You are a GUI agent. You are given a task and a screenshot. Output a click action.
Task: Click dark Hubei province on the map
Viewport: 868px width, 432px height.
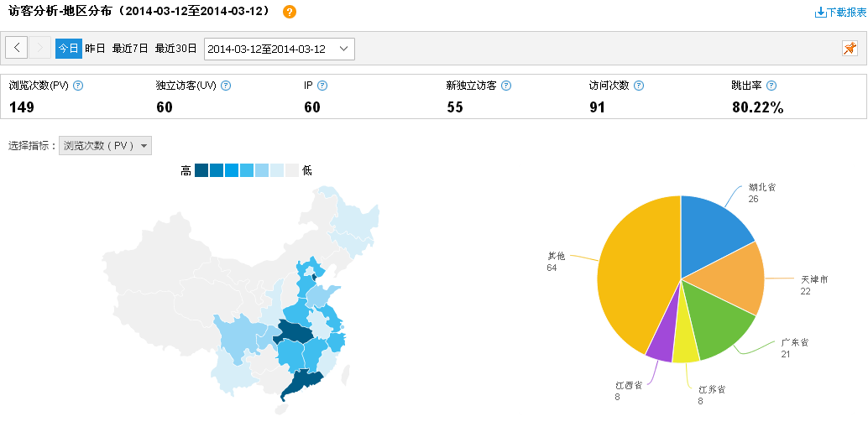[x=294, y=332]
